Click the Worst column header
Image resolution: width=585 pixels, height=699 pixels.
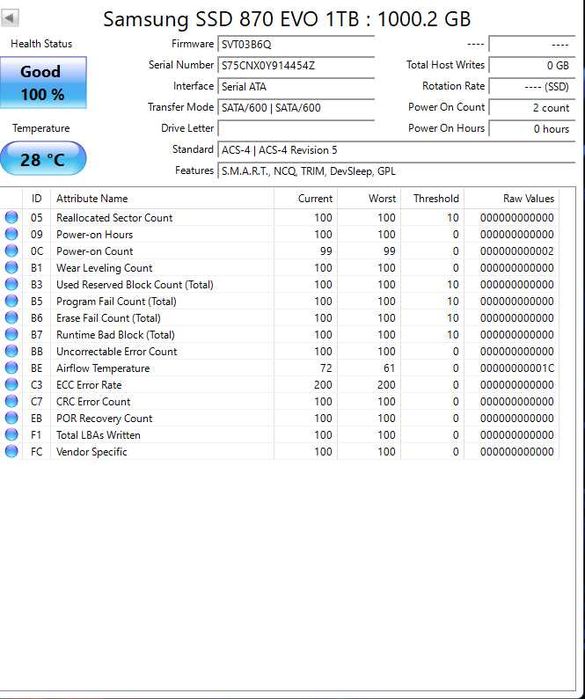tap(369, 198)
